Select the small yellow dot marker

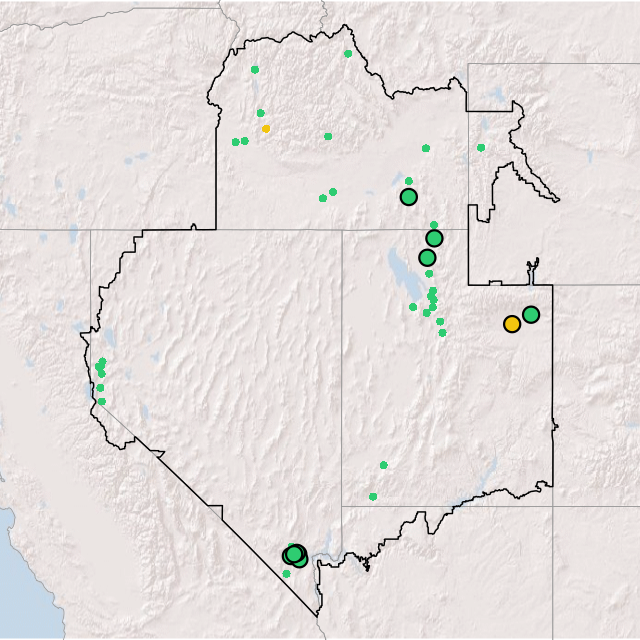265,128
